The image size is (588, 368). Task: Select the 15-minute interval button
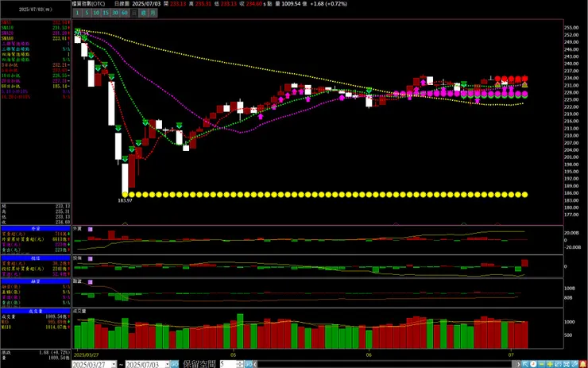click(x=106, y=13)
